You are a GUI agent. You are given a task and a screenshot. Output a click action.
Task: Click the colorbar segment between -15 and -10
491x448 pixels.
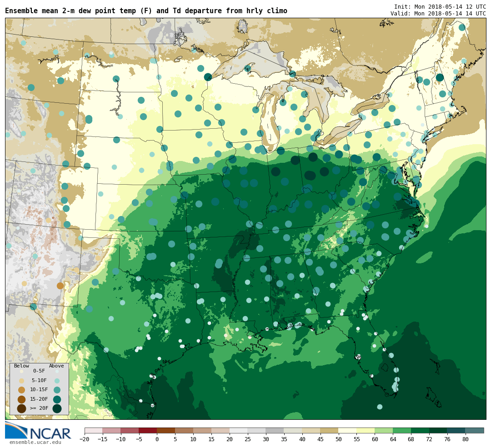(112, 430)
